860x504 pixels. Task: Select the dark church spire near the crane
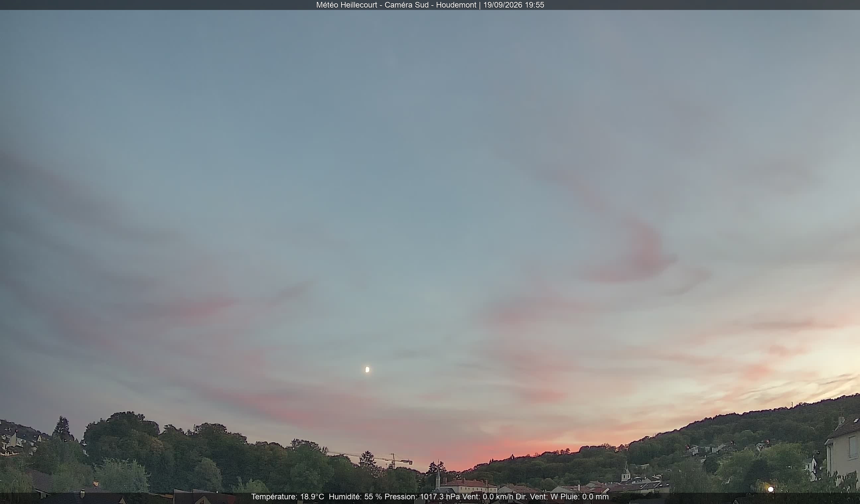pyautogui.click(x=439, y=477)
